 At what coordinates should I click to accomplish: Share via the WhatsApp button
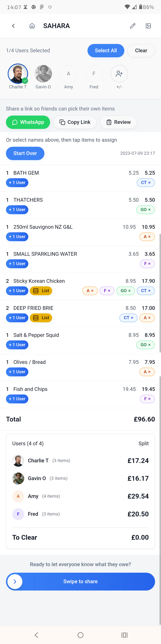[x=28, y=122]
